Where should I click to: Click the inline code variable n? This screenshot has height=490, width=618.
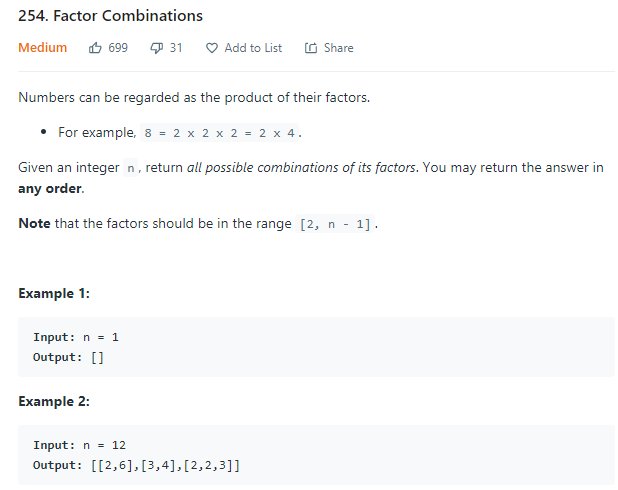(130, 168)
